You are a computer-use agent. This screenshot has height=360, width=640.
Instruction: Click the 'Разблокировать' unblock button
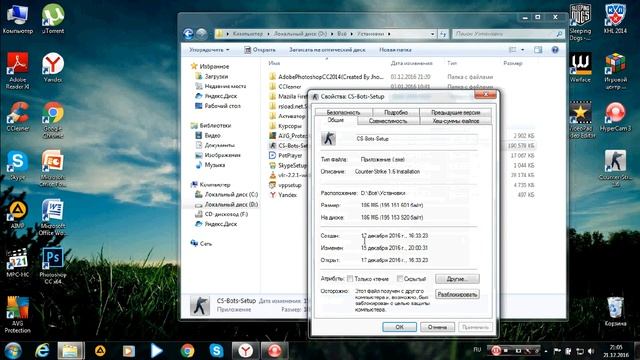[457, 294]
